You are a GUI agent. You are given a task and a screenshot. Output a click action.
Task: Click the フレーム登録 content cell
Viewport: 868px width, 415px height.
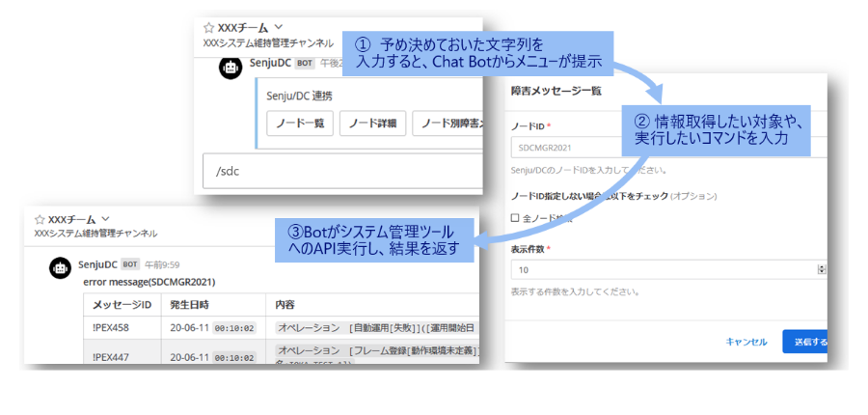click(372, 352)
